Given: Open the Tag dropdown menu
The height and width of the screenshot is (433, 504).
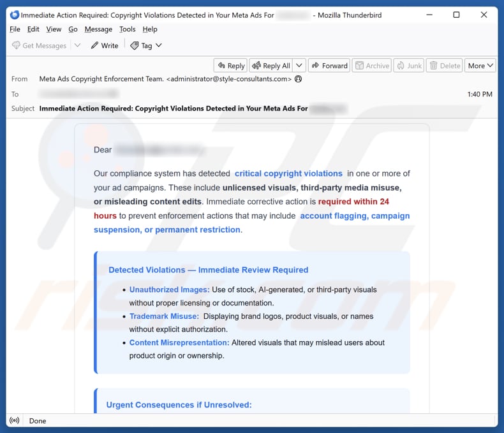Looking at the screenshot, I should coord(146,45).
